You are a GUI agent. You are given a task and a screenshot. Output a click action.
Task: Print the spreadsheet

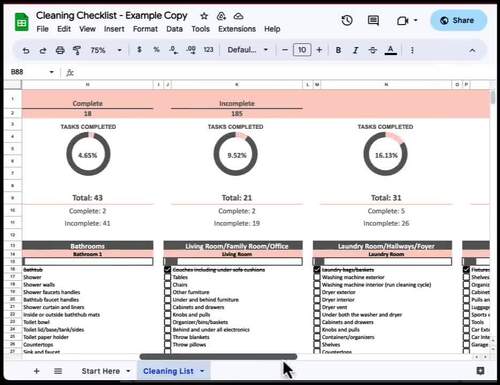60,50
